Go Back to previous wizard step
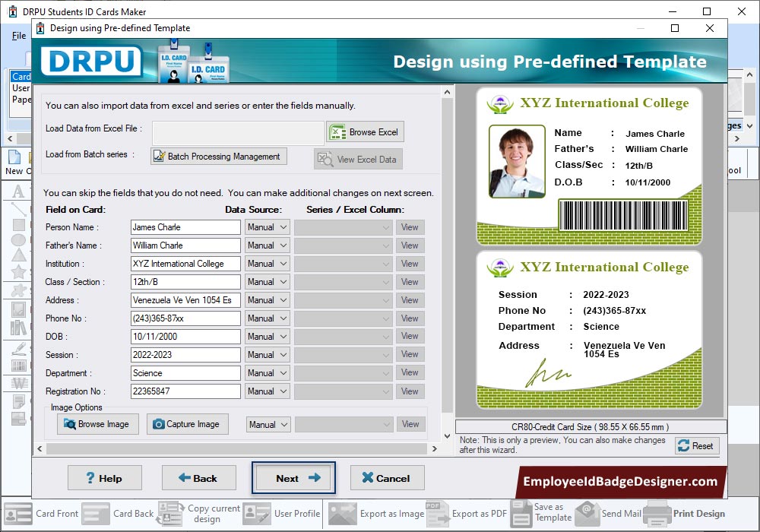Image resolution: width=760 pixels, height=532 pixels. tap(198, 478)
